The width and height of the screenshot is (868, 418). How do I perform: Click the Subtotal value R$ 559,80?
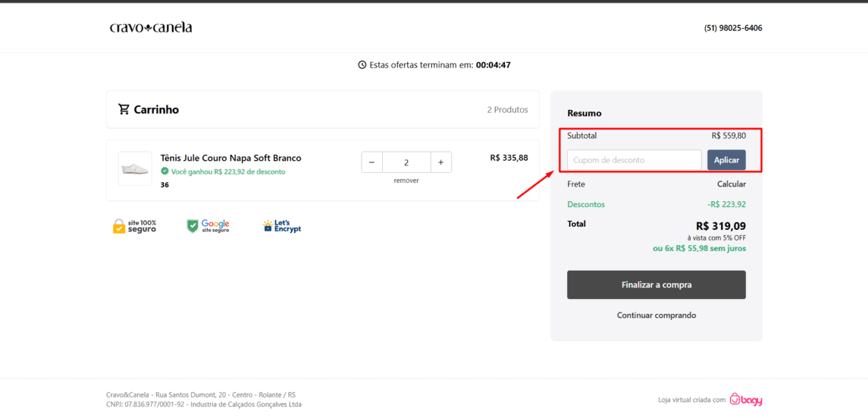[x=729, y=135]
